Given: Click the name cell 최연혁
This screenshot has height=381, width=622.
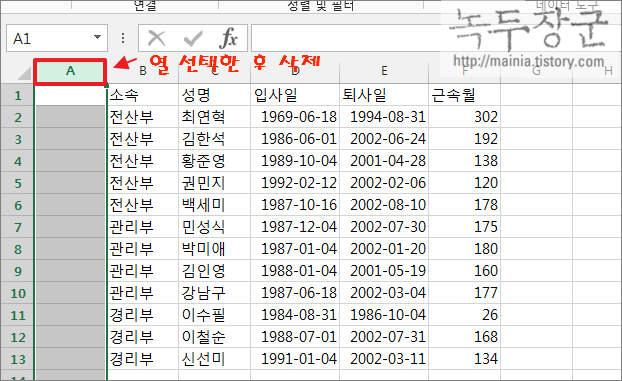Looking at the screenshot, I should tap(215, 117).
